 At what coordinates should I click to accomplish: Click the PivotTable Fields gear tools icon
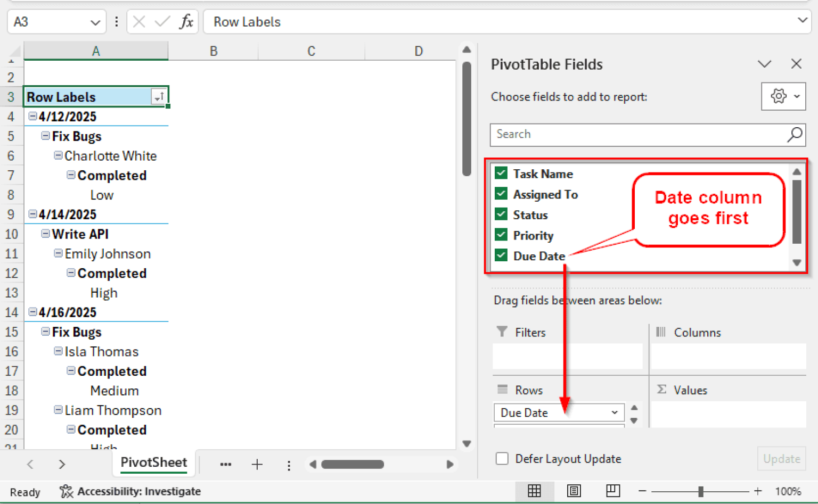(779, 96)
